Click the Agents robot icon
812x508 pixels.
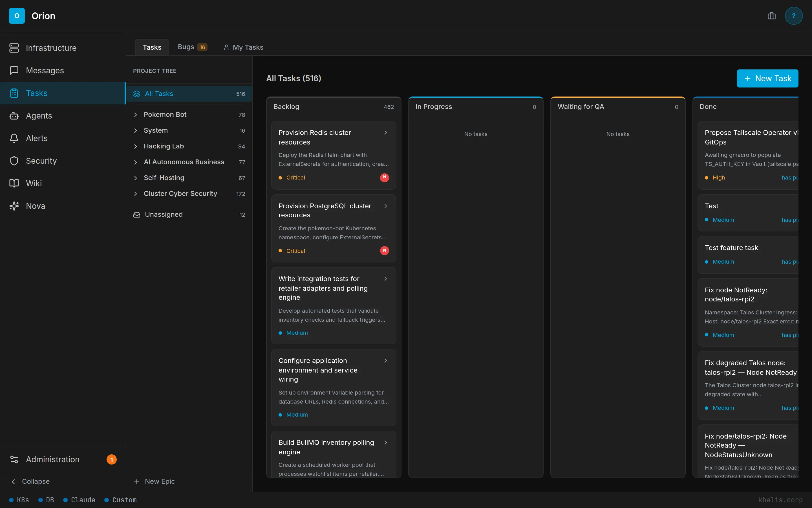pos(14,116)
